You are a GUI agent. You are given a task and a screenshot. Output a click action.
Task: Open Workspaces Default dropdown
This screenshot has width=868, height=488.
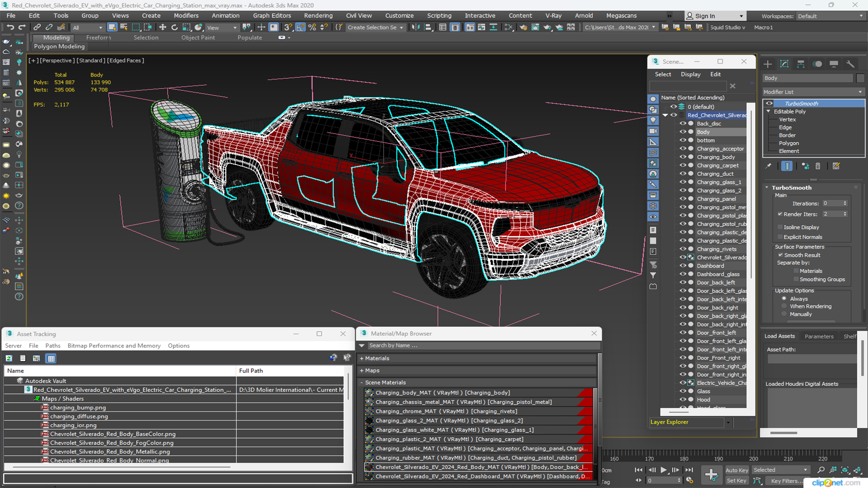pos(830,16)
